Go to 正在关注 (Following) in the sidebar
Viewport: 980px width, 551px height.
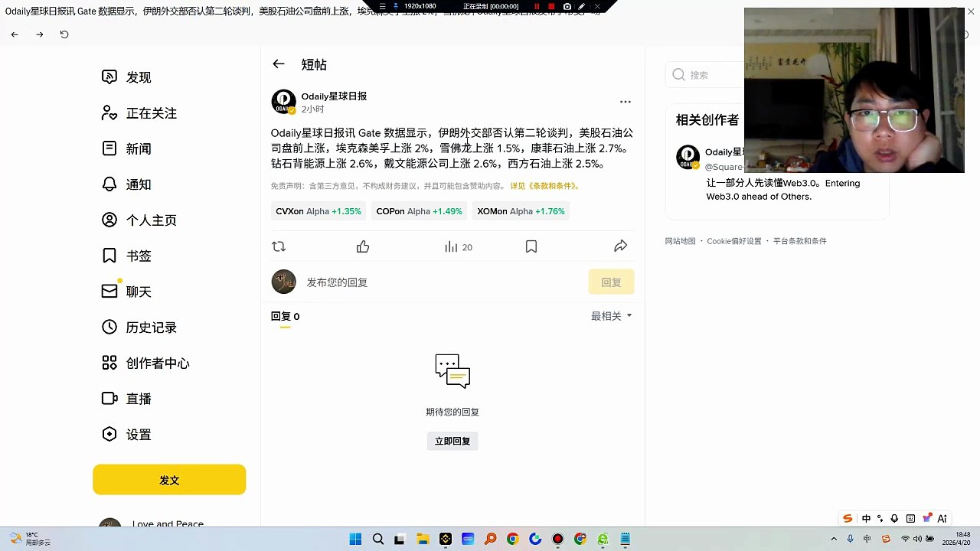pos(139,113)
